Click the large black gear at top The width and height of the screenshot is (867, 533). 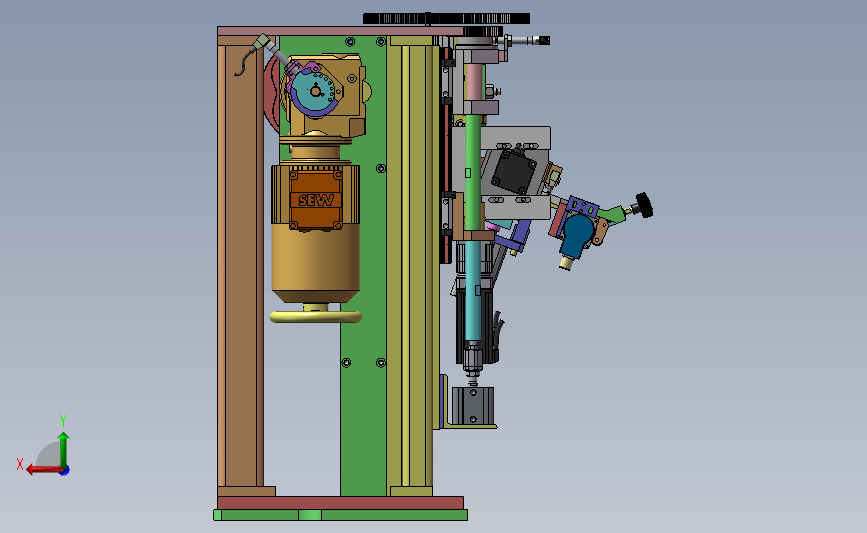(x=446, y=19)
